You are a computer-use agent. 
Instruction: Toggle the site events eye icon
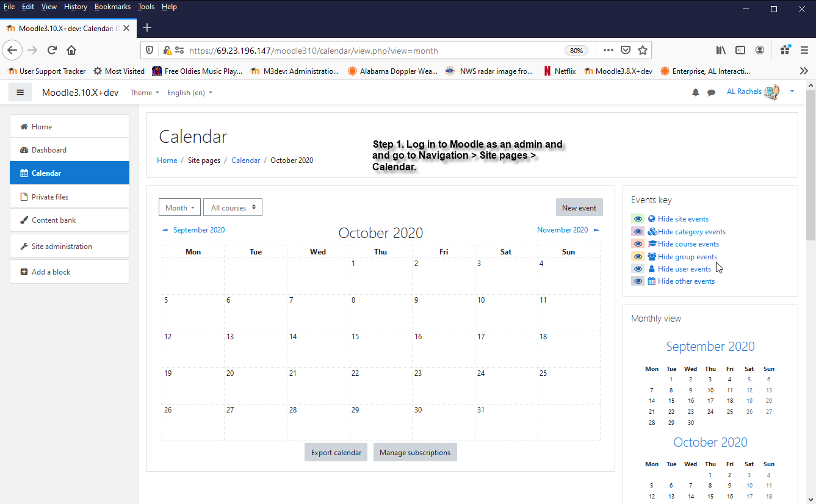(x=638, y=218)
